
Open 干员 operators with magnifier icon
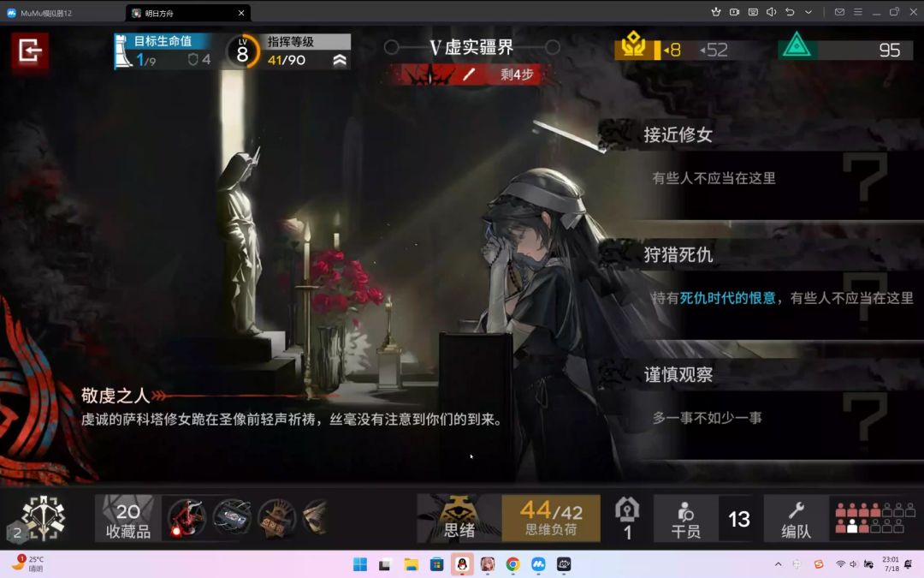pos(684,517)
